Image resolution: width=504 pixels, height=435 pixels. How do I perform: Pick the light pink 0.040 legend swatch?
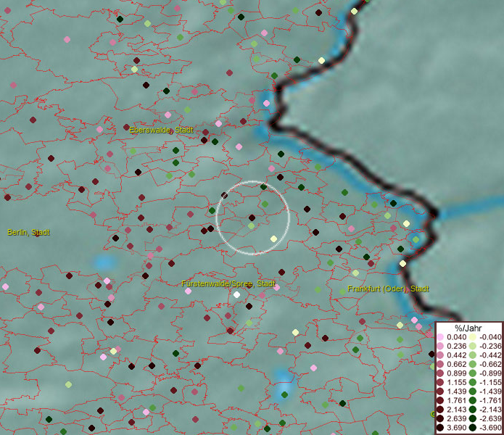pyautogui.click(x=440, y=337)
